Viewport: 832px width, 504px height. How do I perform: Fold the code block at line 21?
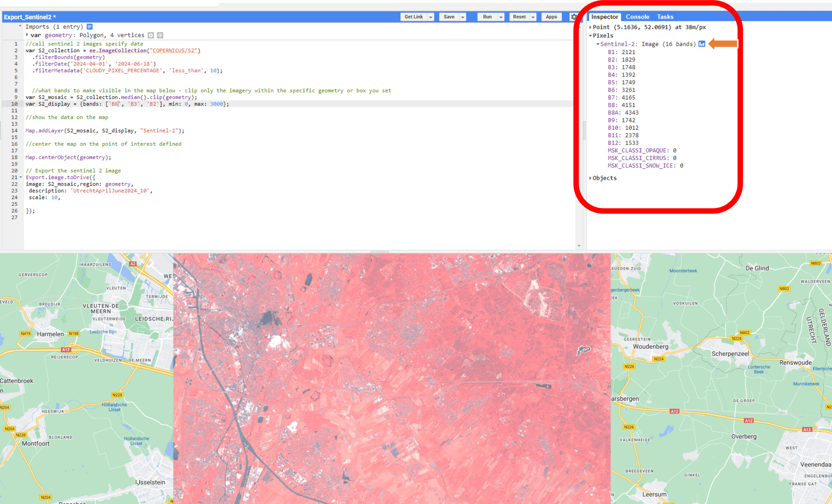coord(21,177)
